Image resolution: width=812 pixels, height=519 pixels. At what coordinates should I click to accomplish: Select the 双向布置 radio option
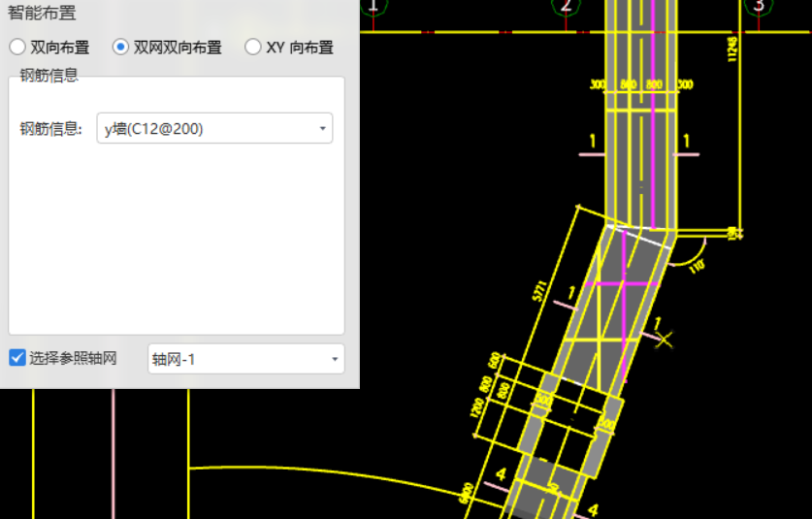pyautogui.click(x=17, y=48)
